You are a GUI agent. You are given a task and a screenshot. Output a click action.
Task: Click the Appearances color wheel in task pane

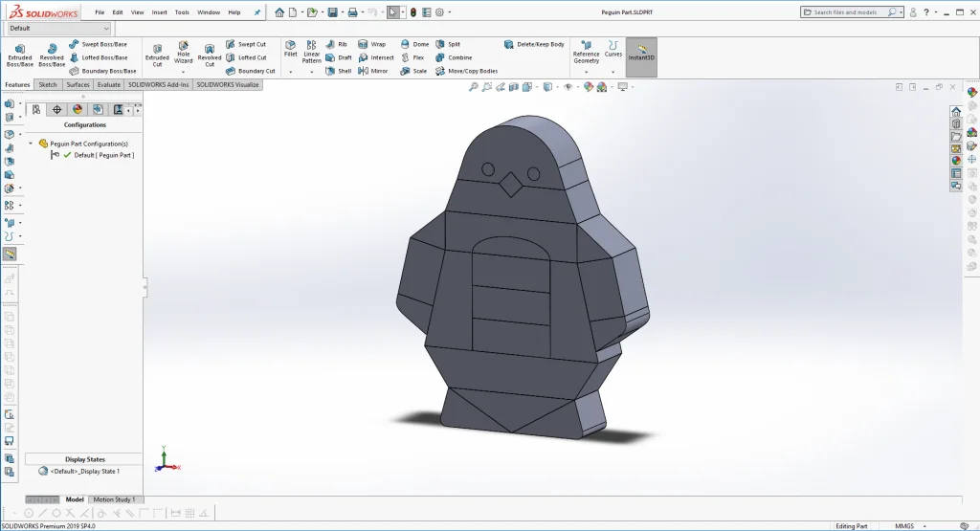coord(956,160)
